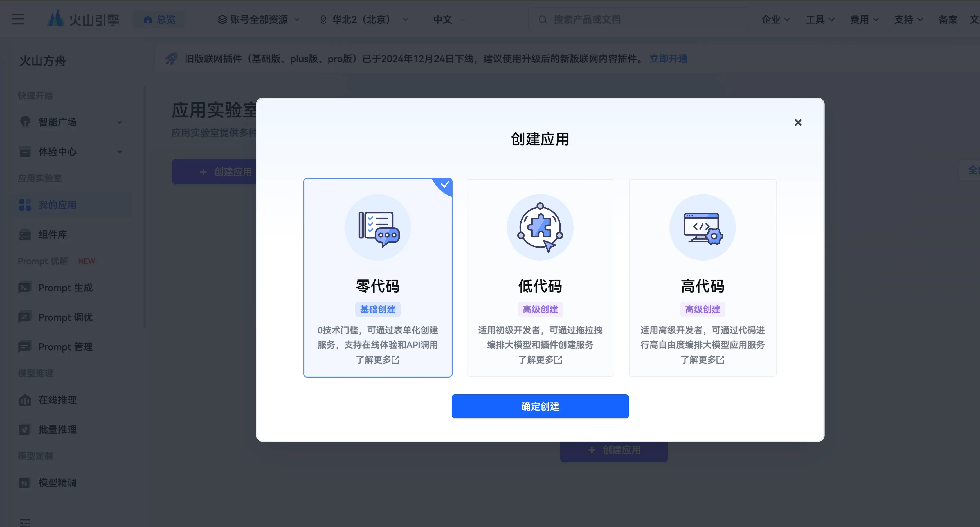Click the 体验中心 sidebar icon
The width and height of the screenshot is (980, 527).
25,151
